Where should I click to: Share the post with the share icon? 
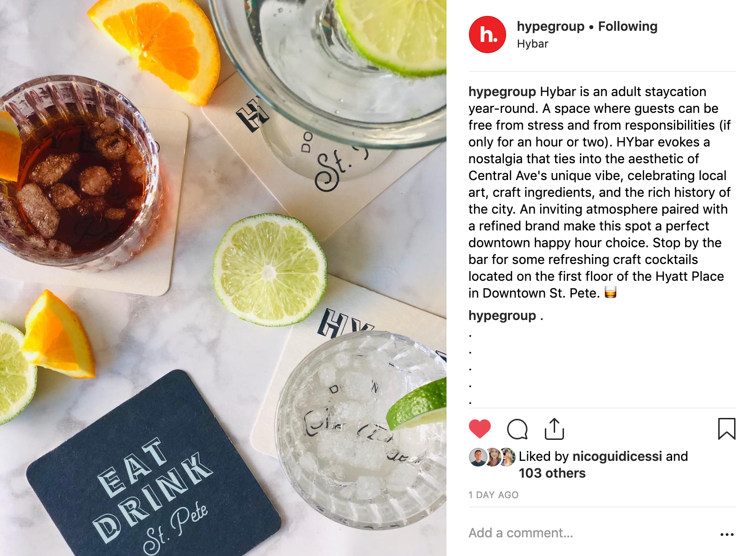pos(554,429)
